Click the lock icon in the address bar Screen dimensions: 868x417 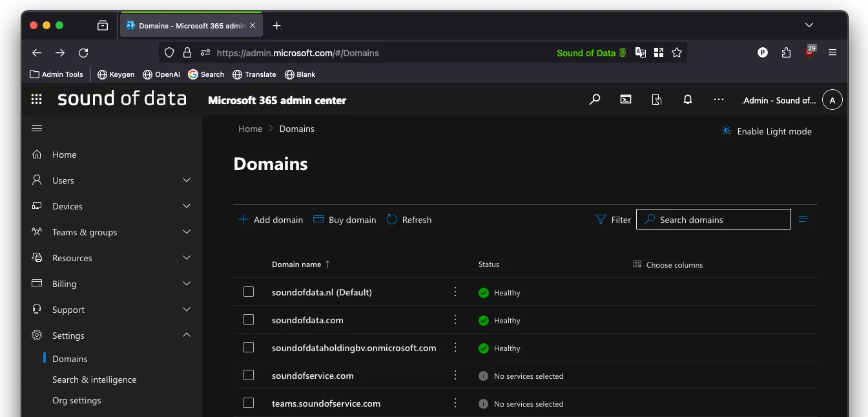click(x=187, y=53)
